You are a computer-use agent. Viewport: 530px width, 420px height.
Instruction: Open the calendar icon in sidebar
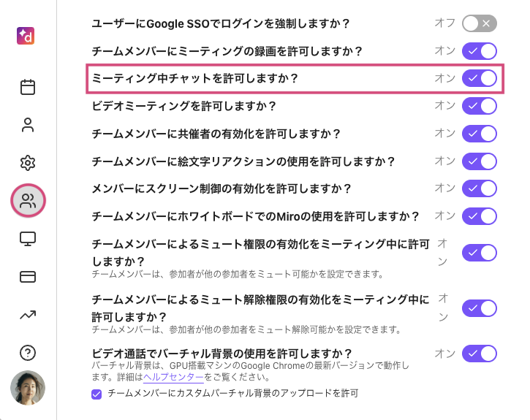coord(28,88)
